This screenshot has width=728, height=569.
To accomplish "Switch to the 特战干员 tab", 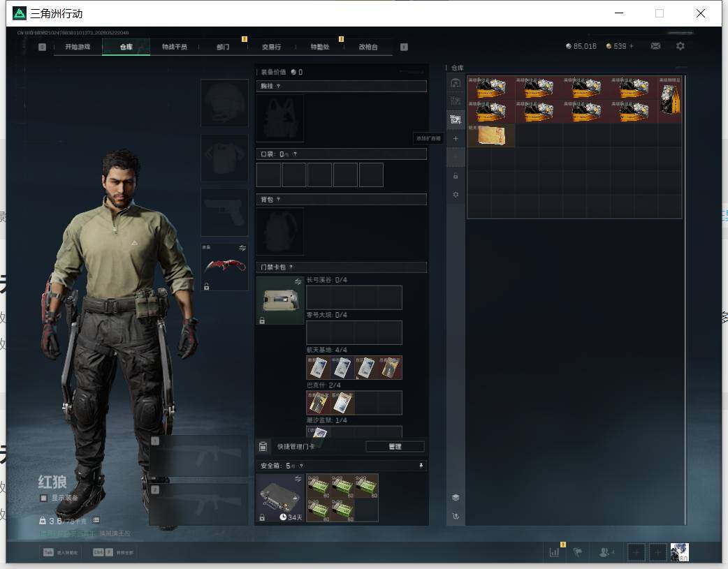I will pyautogui.click(x=174, y=47).
